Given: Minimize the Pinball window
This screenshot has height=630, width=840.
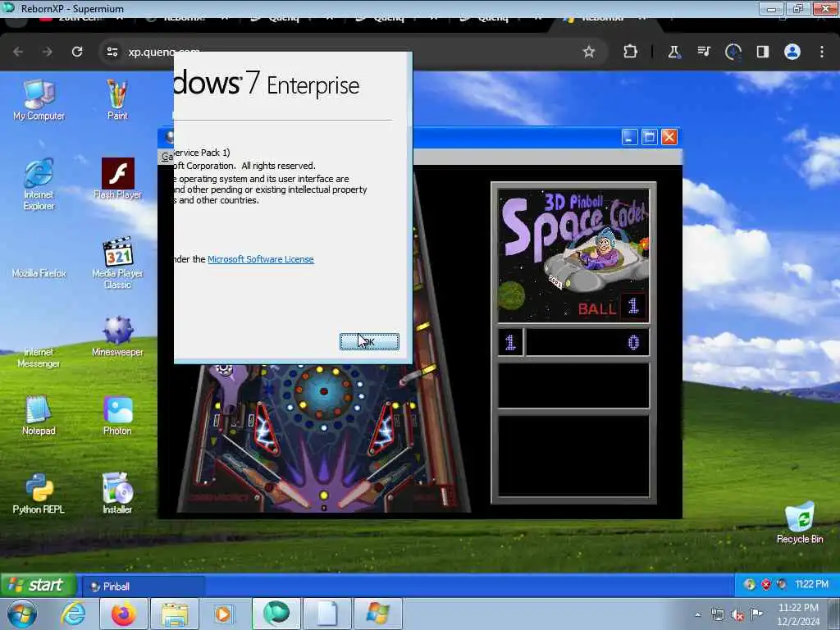Looking at the screenshot, I should pos(629,137).
